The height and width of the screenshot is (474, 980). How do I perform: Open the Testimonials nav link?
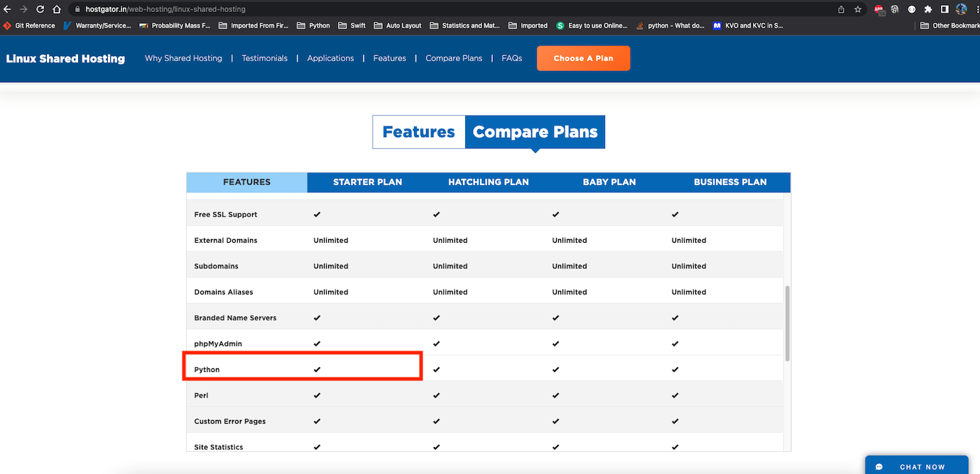264,58
